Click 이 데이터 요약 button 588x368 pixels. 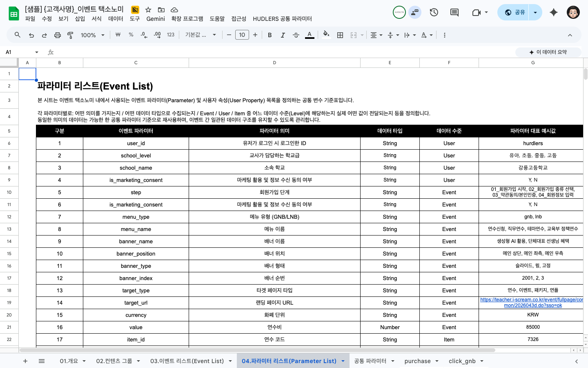coord(548,52)
